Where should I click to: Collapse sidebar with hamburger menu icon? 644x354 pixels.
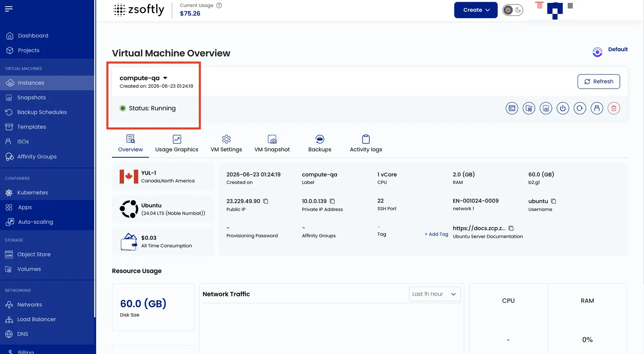(x=9, y=8)
